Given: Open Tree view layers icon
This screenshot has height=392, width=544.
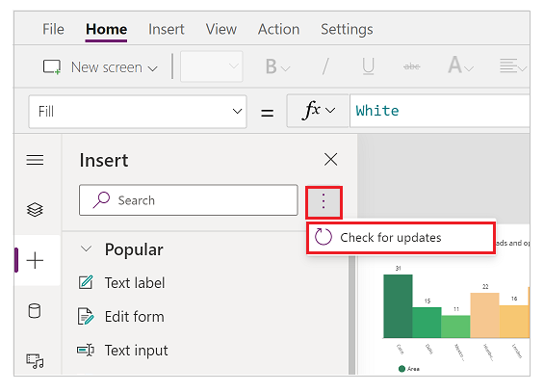Looking at the screenshot, I should (x=35, y=210).
